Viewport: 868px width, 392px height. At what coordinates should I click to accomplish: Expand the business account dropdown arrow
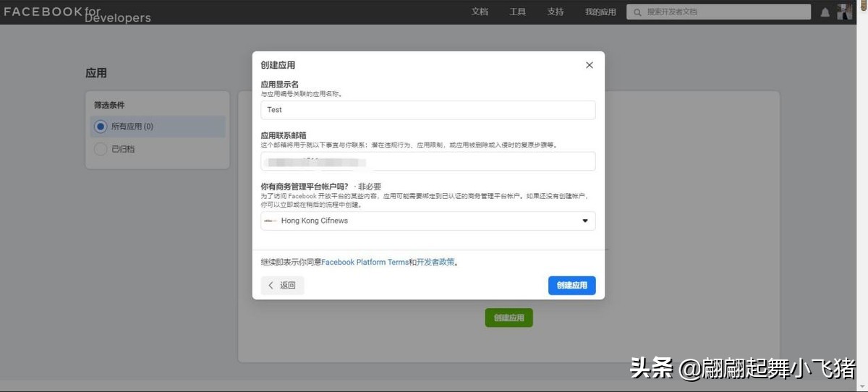[585, 221]
